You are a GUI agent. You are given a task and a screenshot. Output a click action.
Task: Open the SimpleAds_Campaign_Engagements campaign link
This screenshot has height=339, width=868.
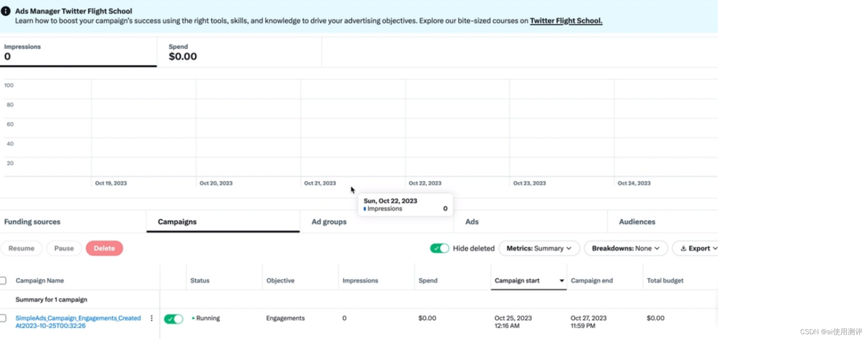click(78, 322)
